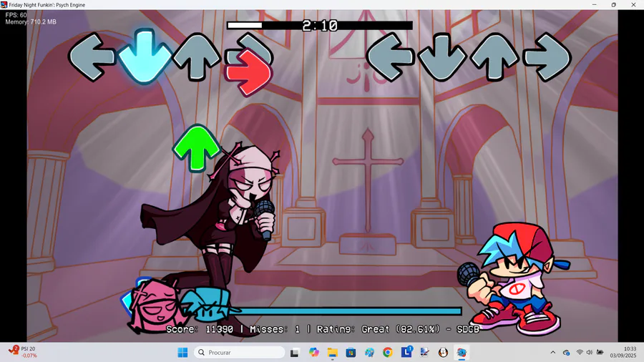644x362 pixels.
Task: Open the battery tray icon
Action: [x=600, y=352]
